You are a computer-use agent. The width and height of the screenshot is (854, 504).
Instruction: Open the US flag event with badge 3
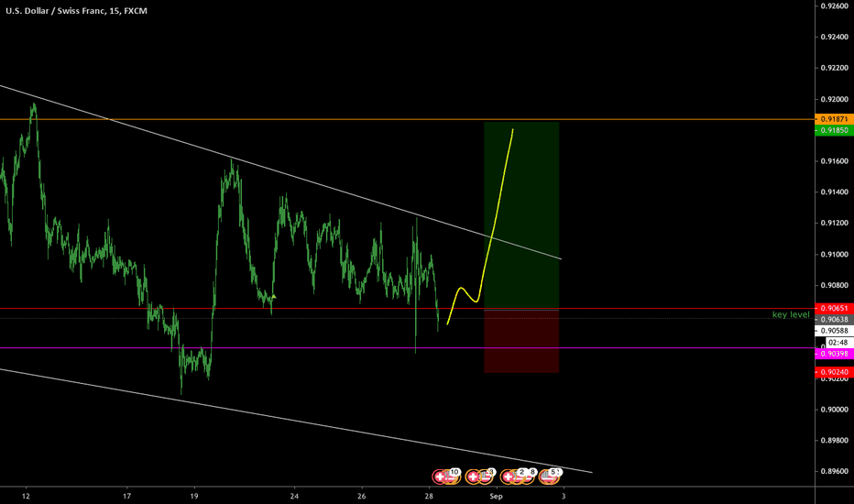pos(487,477)
